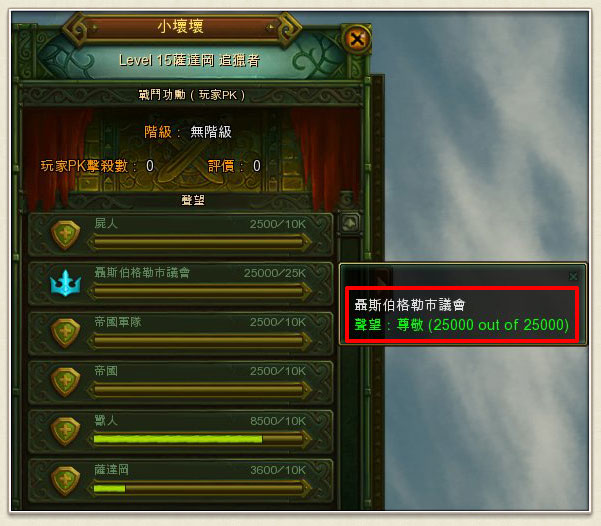Click the 帝國 faction shield icon
This screenshot has height=526, width=601.
tap(66, 382)
